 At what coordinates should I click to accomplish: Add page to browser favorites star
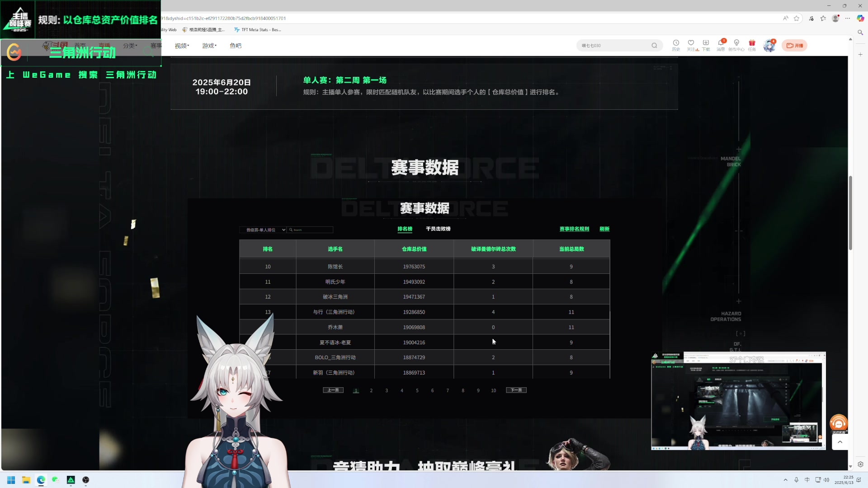(797, 19)
